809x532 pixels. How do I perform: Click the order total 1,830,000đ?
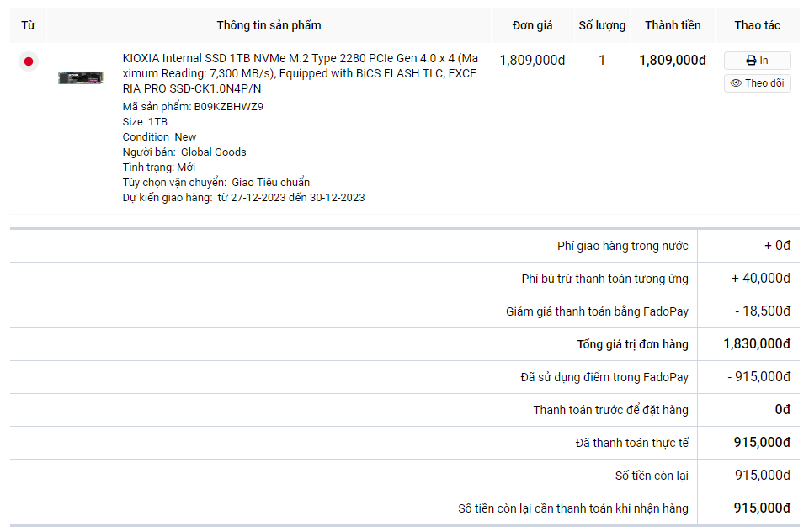tap(757, 344)
